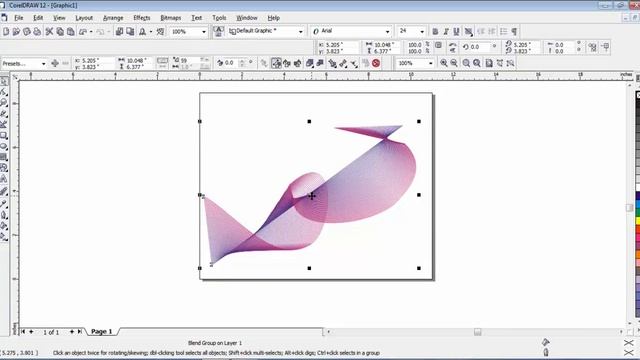Click the Zoom to Page icon

489,63
